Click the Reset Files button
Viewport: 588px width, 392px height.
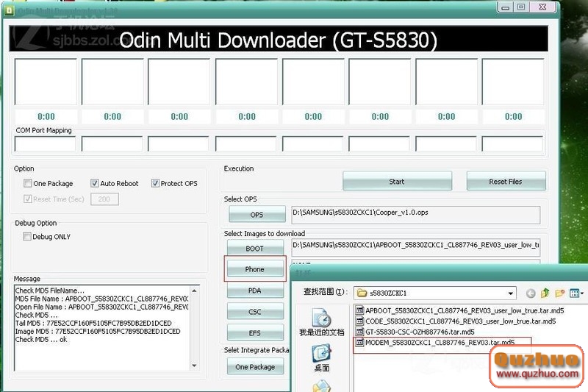(506, 181)
